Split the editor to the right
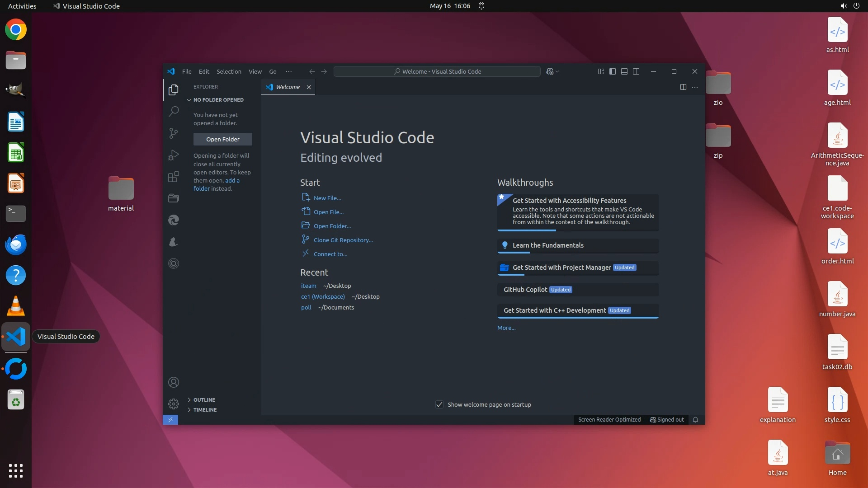This screenshot has width=868, height=488. 683,87
